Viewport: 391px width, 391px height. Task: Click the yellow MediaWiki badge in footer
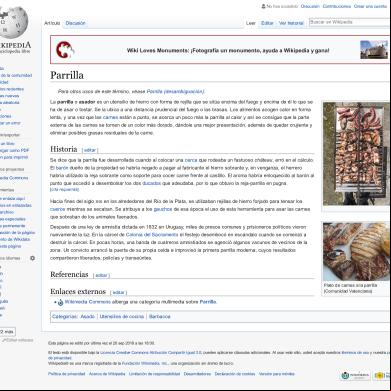click(x=382, y=375)
